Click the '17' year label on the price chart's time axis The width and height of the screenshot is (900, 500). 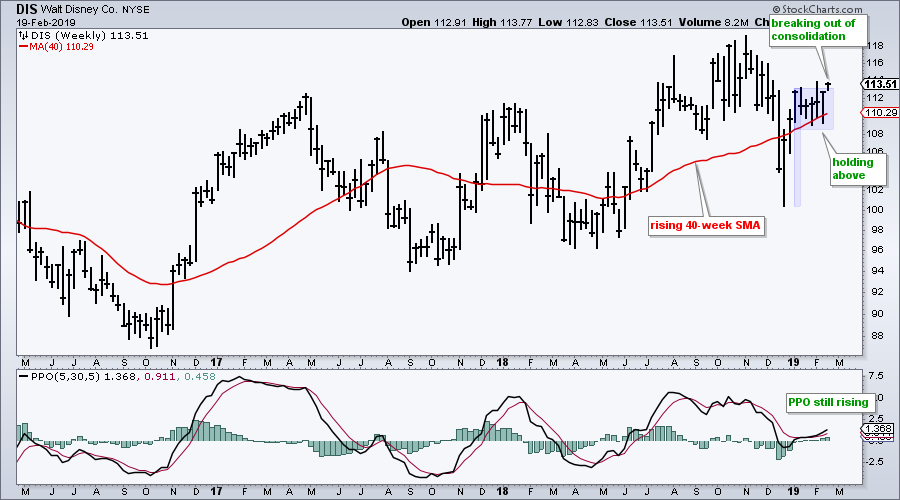click(x=216, y=362)
